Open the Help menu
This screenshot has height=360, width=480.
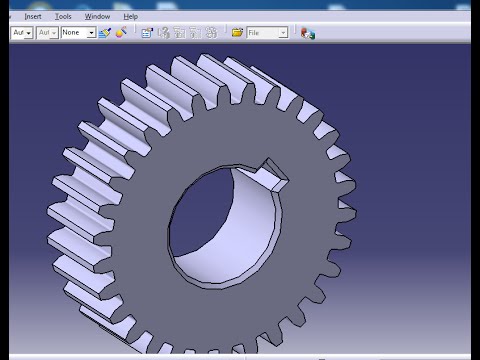point(131,16)
